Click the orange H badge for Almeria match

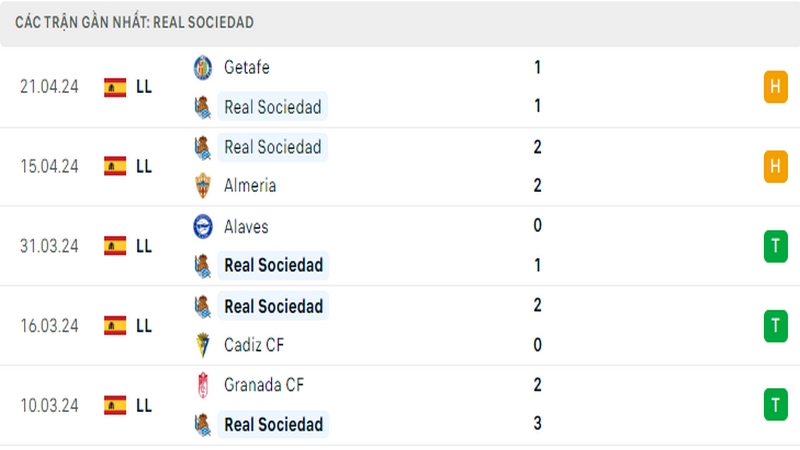776,166
